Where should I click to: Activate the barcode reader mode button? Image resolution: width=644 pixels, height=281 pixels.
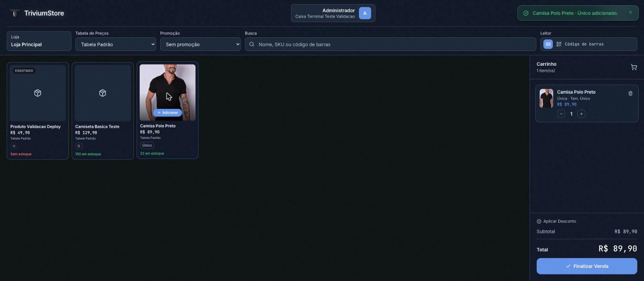(x=548, y=44)
